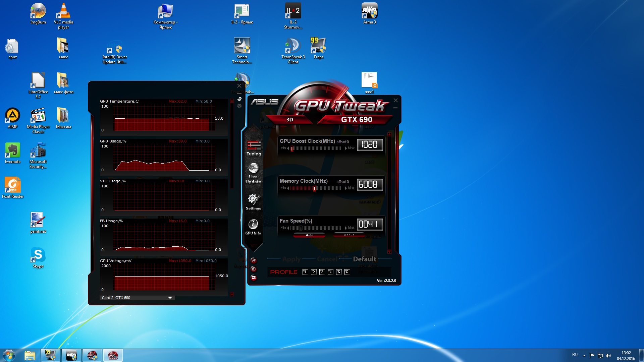Decrease Fan Speed via Min arrow

(x=288, y=228)
